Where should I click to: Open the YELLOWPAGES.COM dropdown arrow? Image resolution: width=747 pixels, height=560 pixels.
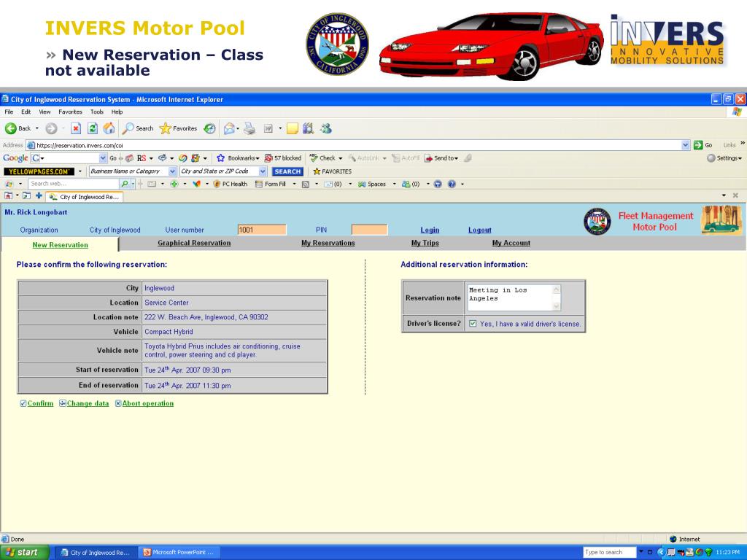click(80, 171)
